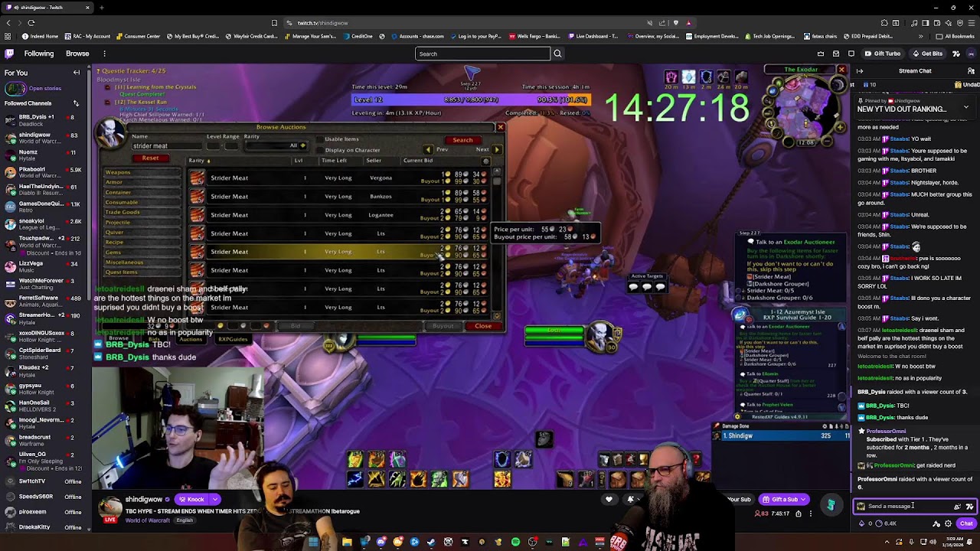Click the auction list scrollbar thumb

[497, 181]
